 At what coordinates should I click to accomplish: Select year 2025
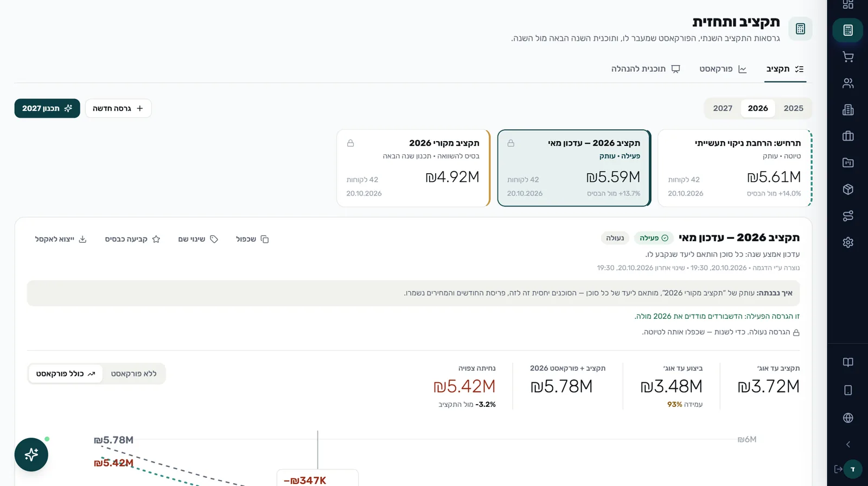(x=793, y=108)
